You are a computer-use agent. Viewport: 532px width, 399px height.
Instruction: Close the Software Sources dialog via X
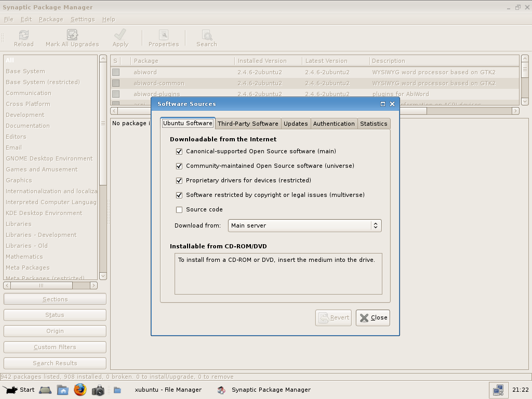(392, 104)
